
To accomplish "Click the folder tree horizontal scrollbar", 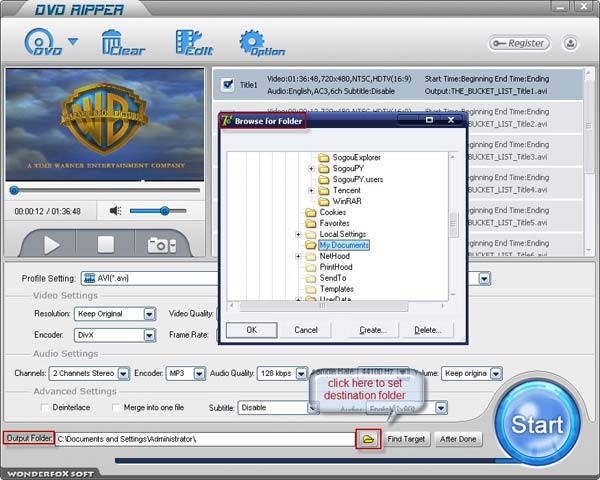I will tap(323, 306).
